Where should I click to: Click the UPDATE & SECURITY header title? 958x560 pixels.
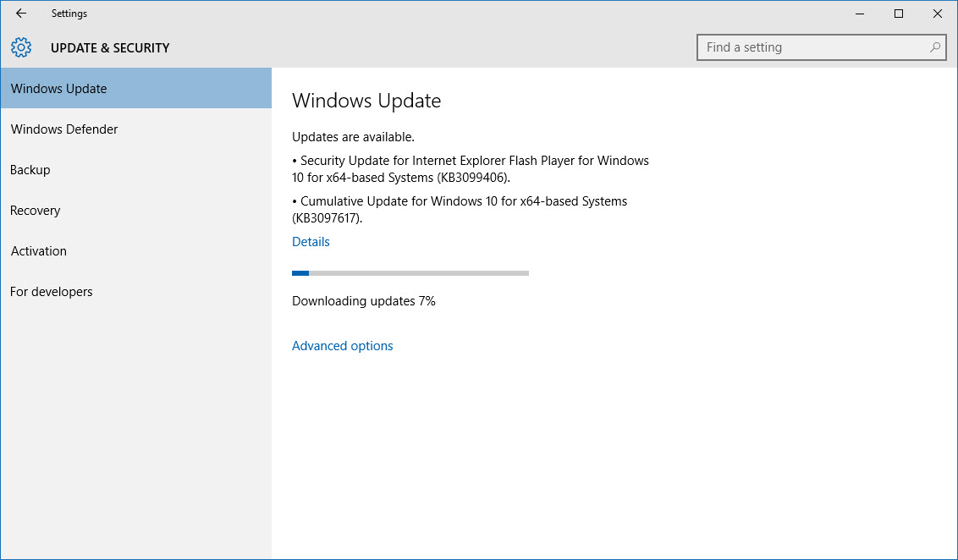point(110,48)
